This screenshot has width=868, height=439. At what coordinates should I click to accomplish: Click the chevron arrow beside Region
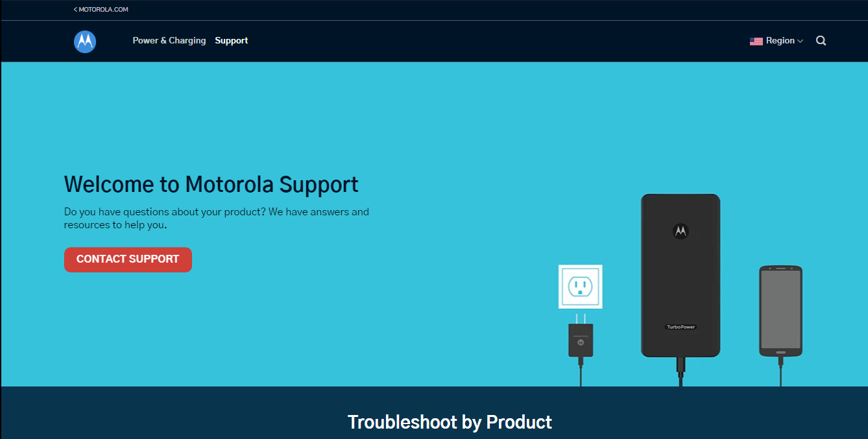point(800,42)
